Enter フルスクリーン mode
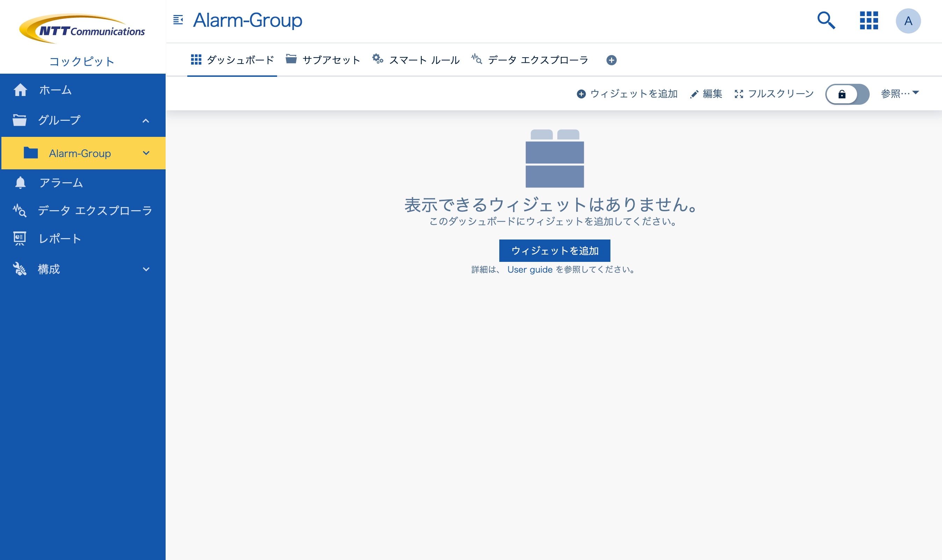 point(774,94)
